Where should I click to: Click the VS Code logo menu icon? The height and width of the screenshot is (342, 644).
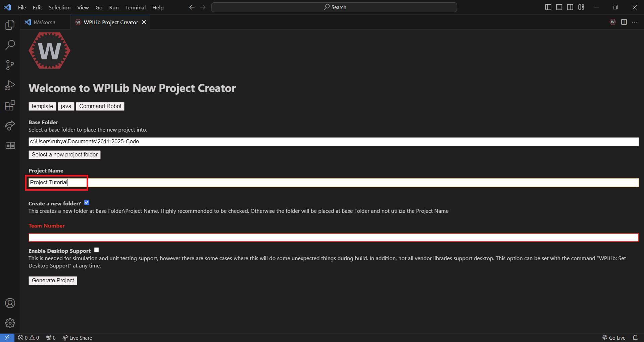click(x=7, y=7)
